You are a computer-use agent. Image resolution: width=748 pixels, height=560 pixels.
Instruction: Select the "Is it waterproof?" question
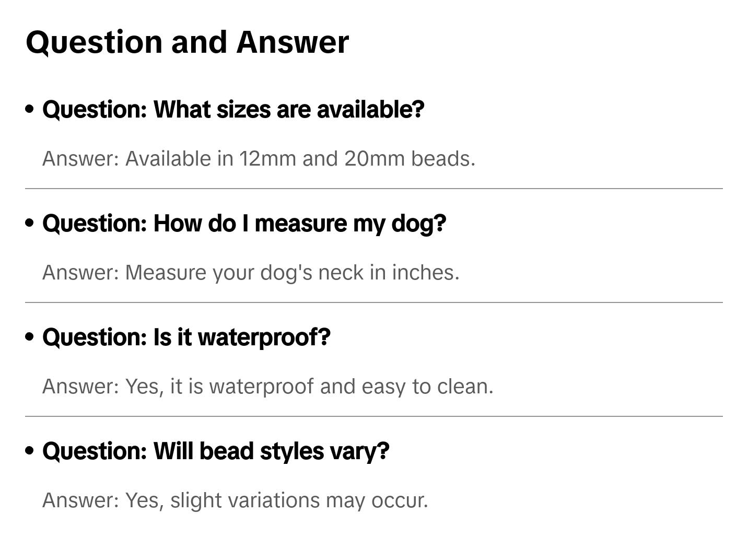[x=186, y=337]
